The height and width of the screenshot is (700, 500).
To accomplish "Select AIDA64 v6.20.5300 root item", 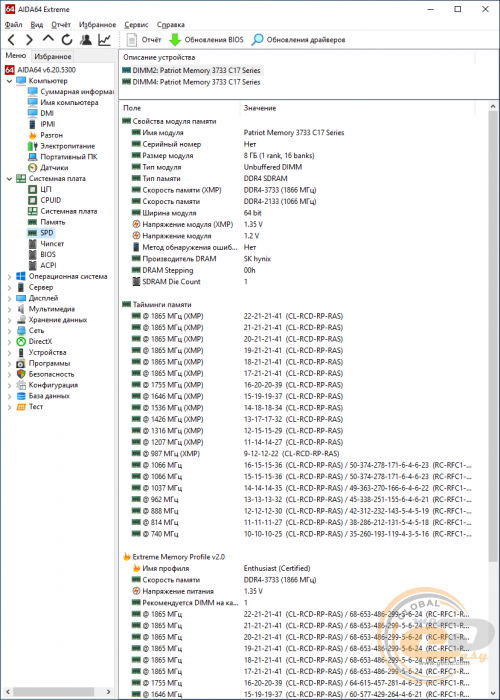I will point(41,70).
